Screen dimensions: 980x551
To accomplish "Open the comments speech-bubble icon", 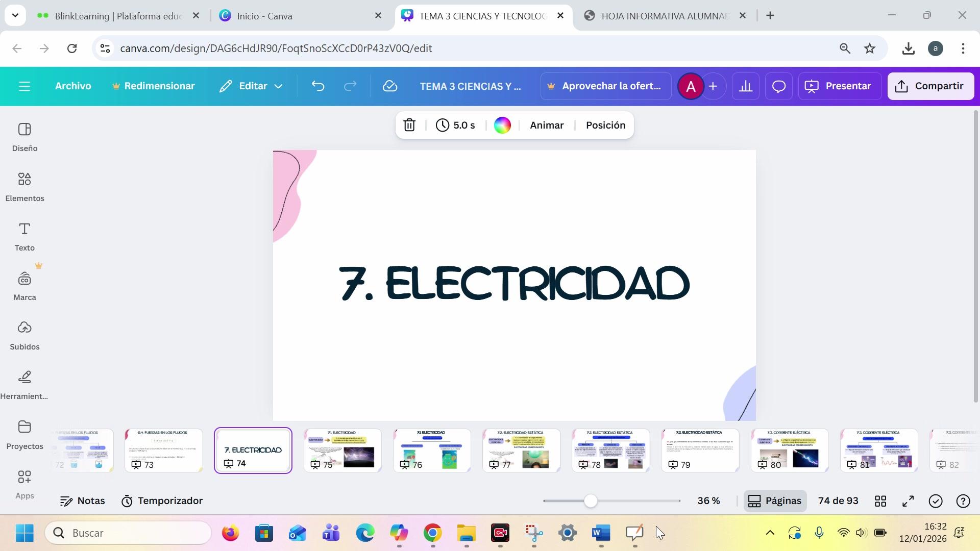I will click(x=778, y=86).
